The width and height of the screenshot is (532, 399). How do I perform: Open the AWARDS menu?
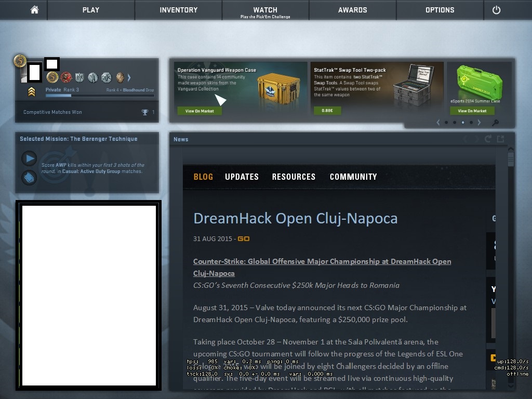click(x=353, y=10)
